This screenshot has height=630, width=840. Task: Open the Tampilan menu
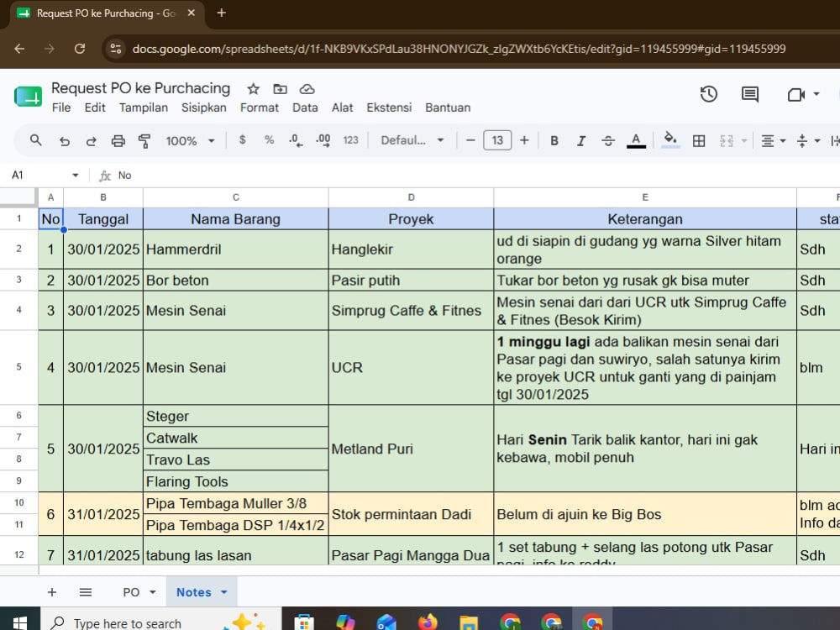pyautogui.click(x=143, y=108)
